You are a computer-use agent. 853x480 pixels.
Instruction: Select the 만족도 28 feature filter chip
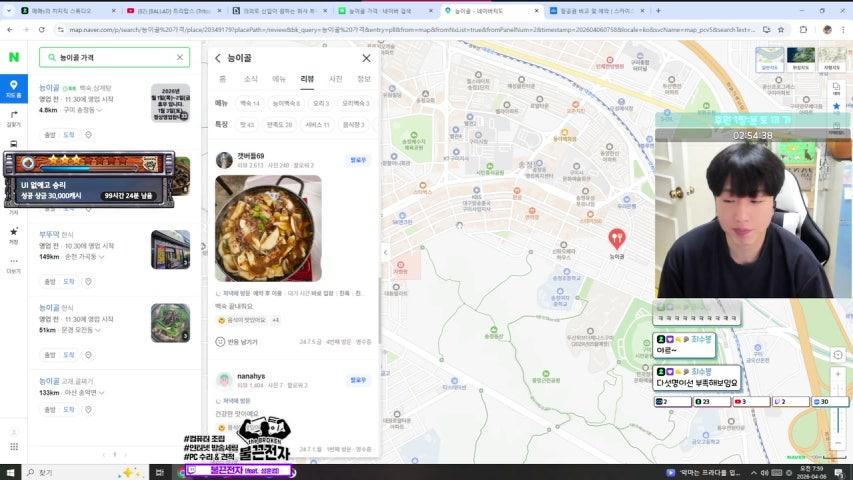279,125
